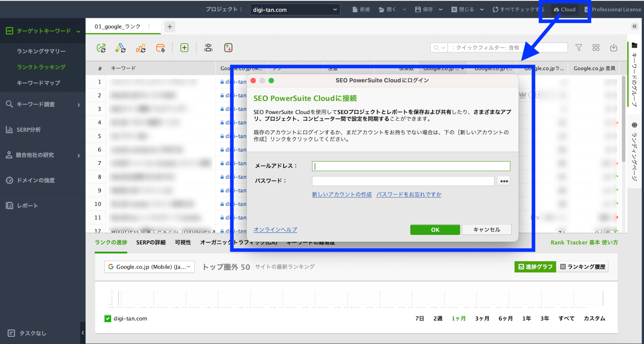Open the schedule calendar toolbar icon
Viewport: 644px width, 344px height.
[160, 48]
